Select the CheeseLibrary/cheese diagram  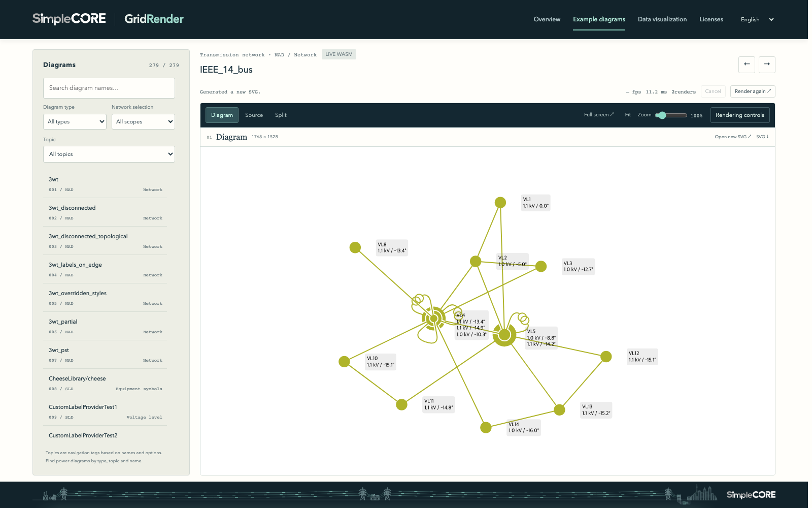point(106,383)
